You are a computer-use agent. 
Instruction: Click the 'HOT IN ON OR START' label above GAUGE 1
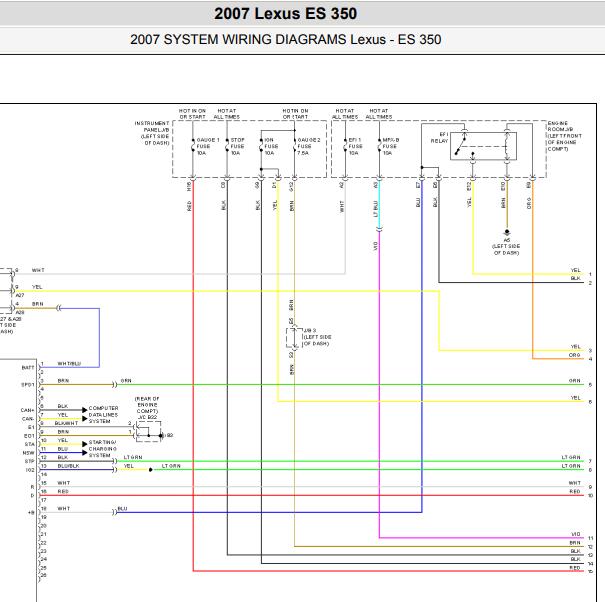(192, 113)
